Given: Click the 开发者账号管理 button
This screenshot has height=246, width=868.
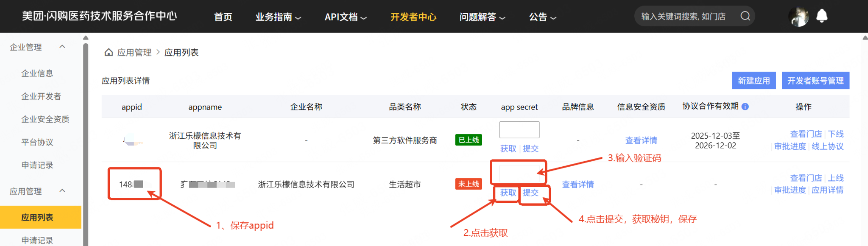Looking at the screenshot, I should (815, 80).
